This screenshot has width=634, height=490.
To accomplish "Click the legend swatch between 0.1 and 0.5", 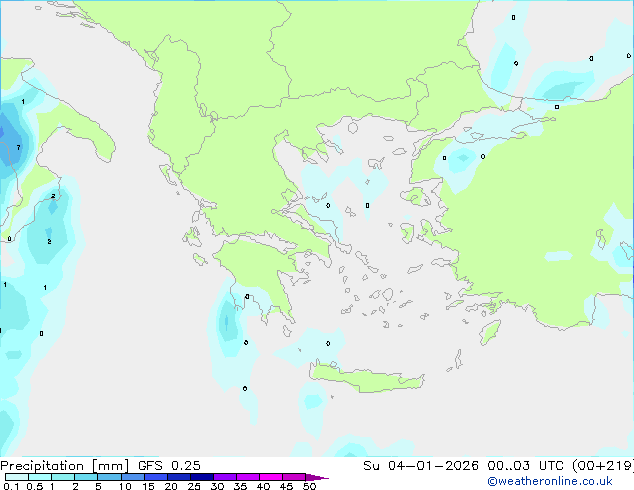I will [x=17, y=477].
